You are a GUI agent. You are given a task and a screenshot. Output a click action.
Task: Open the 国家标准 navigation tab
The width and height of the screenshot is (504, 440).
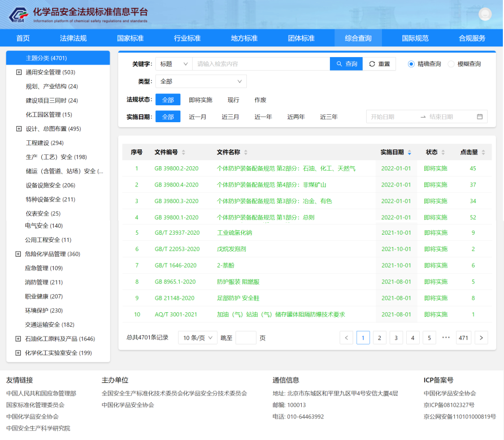[x=130, y=38]
